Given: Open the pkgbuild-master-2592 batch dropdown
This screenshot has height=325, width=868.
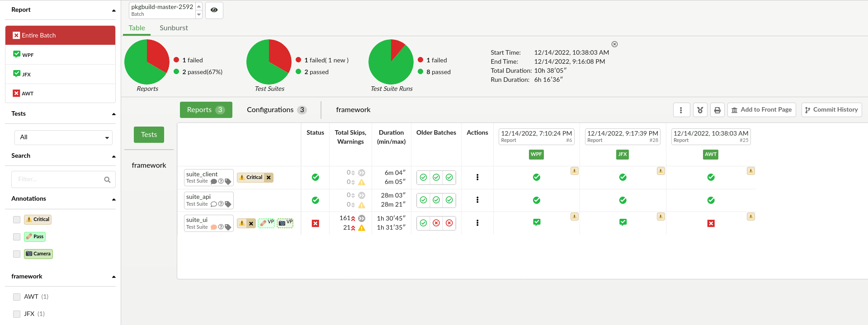Looking at the screenshot, I should (198, 10).
